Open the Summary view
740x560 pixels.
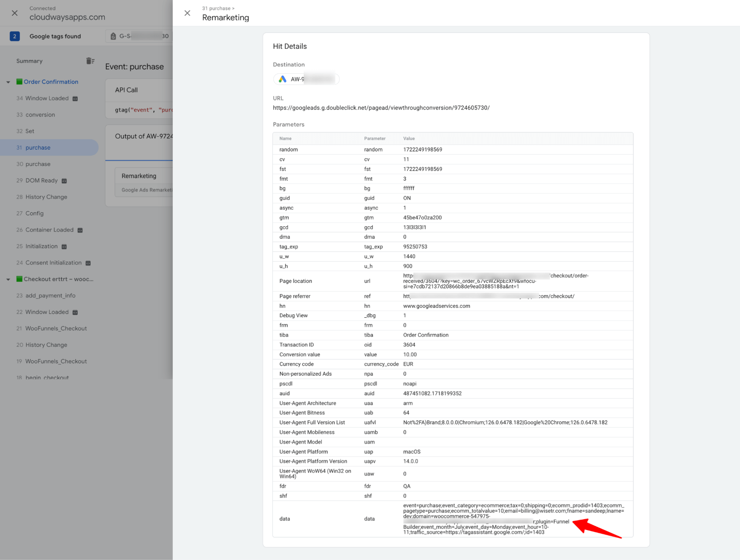pyautogui.click(x=29, y=61)
